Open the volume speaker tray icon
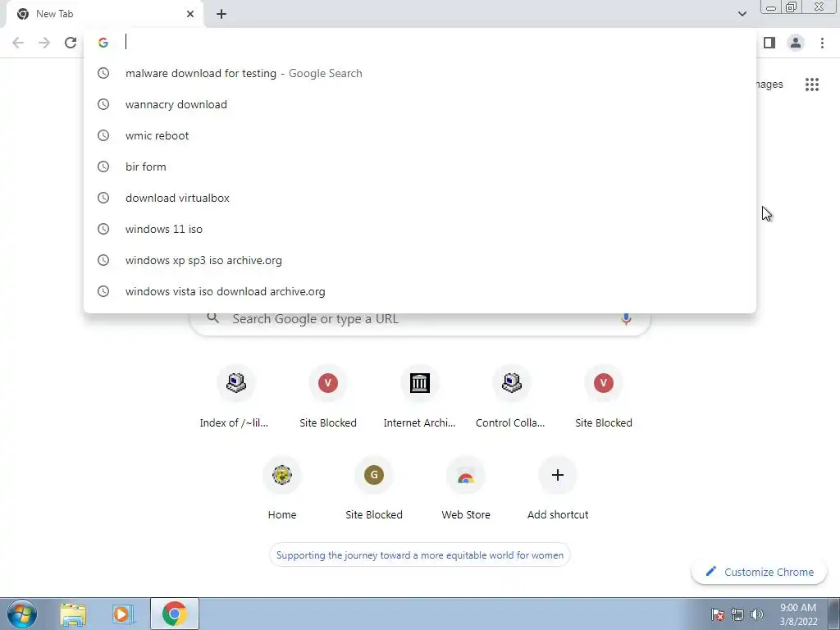 tap(757, 614)
